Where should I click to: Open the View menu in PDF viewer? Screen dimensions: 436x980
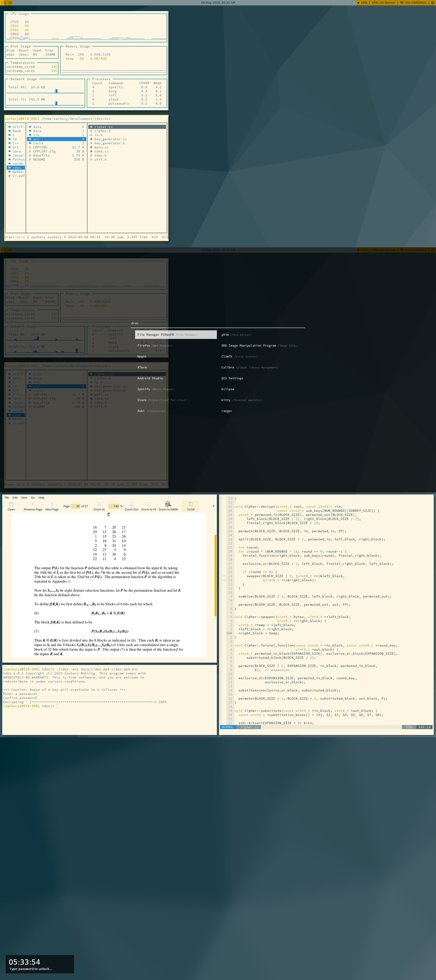24,498
